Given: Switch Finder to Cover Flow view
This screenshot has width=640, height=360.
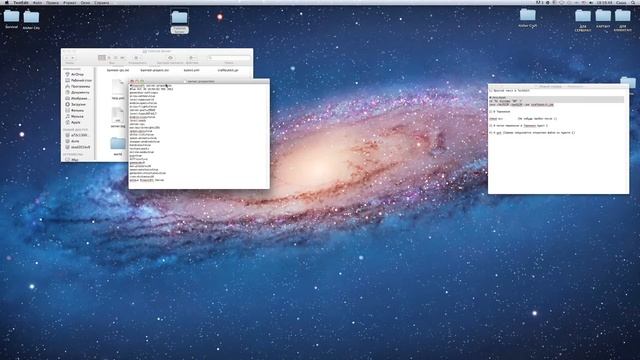Looking at the screenshot, I should (x=122, y=58).
